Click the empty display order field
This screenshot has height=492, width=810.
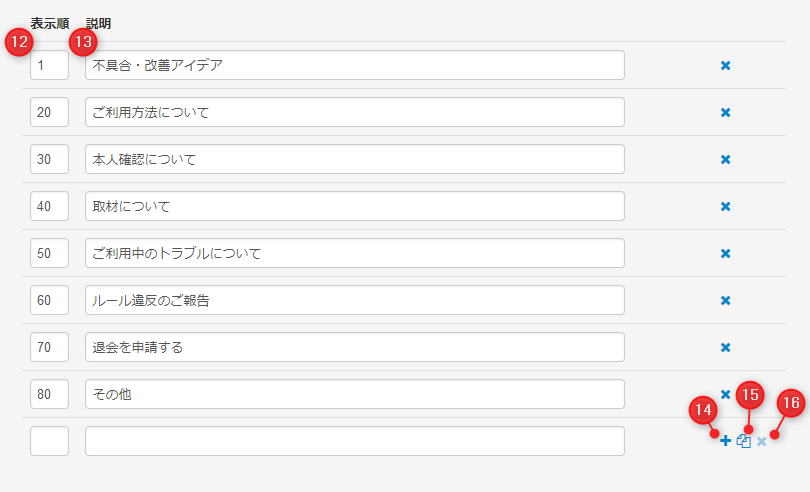pyautogui.click(x=49, y=441)
